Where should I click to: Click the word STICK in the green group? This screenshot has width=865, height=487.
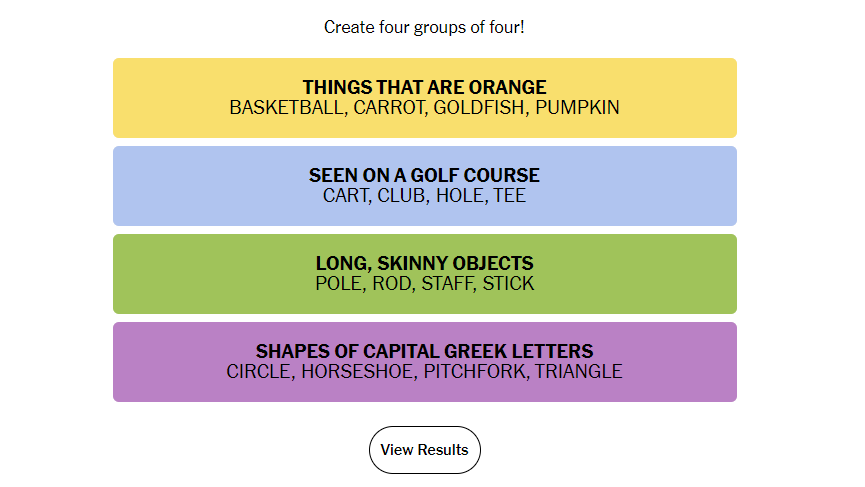pyautogui.click(x=509, y=283)
